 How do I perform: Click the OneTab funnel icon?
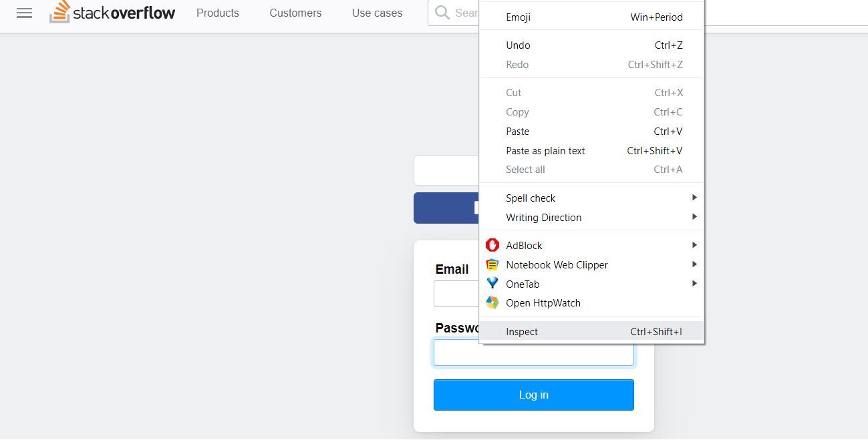coord(492,284)
